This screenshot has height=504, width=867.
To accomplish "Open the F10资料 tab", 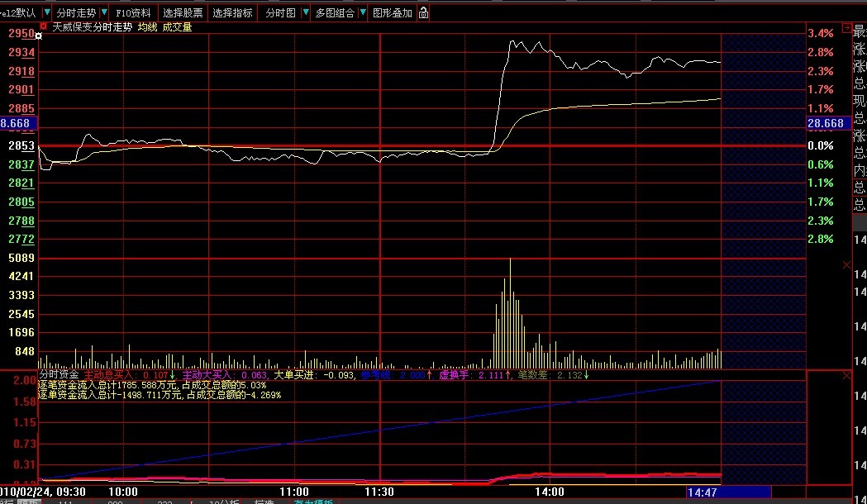I will tap(133, 13).
